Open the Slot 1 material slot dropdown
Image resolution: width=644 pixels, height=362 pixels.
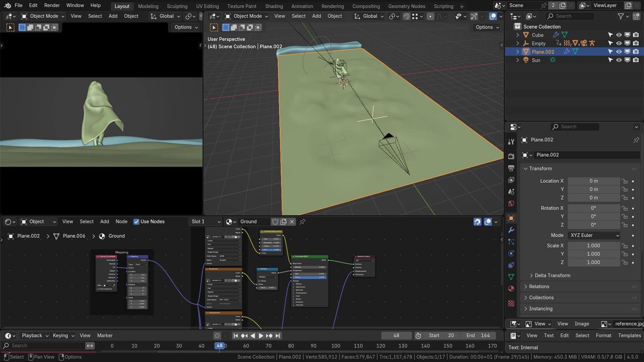tap(206, 222)
